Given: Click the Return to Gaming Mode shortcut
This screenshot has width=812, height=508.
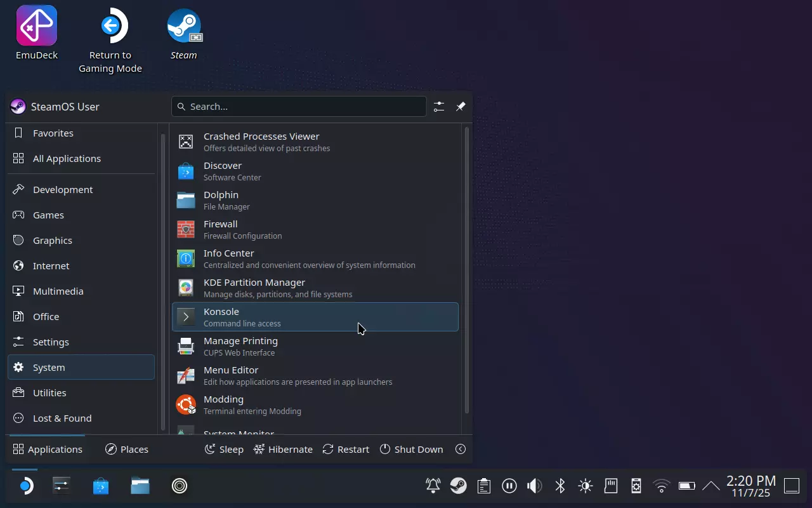Looking at the screenshot, I should (110, 41).
